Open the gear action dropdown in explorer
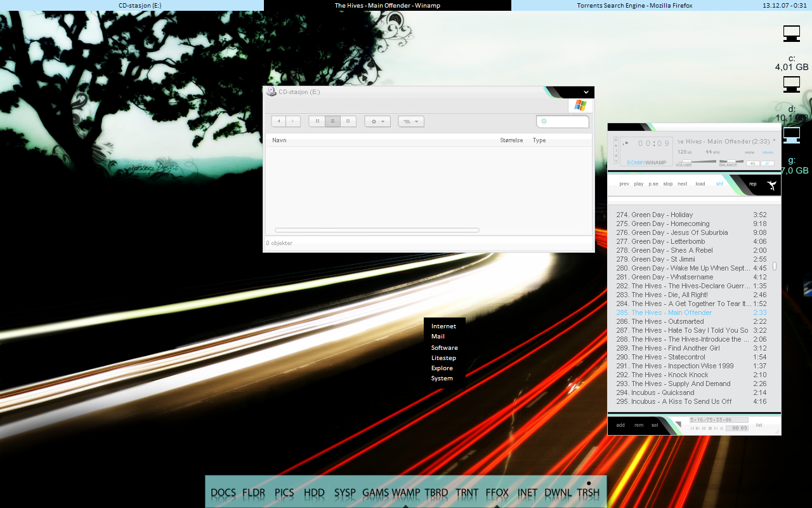 (x=377, y=121)
